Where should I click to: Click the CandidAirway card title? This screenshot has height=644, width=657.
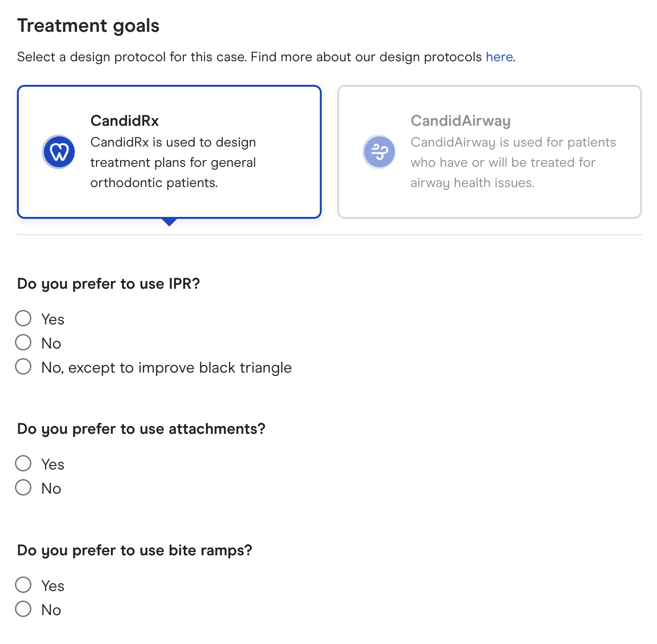460,121
